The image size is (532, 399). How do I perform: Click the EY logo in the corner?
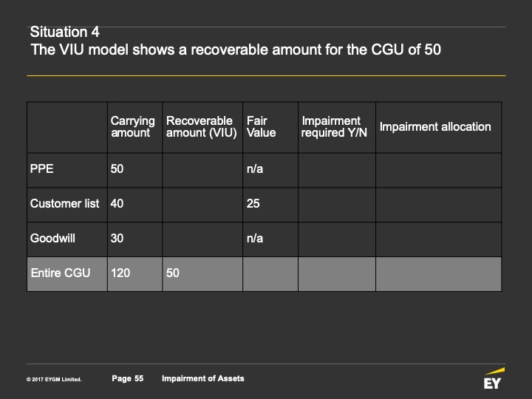pyautogui.click(x=494, y=378)
